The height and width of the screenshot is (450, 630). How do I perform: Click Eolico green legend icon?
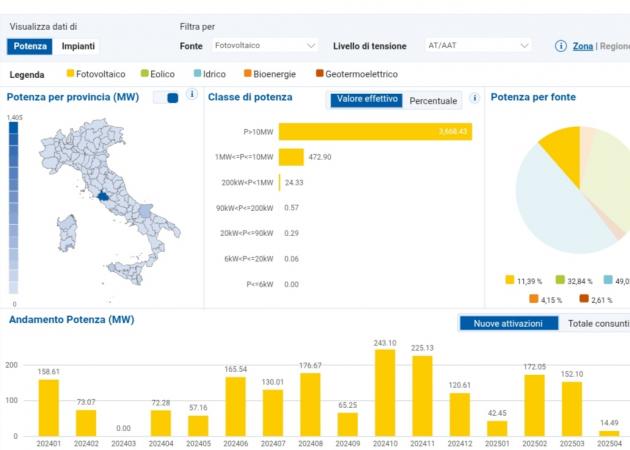[144, 73]
